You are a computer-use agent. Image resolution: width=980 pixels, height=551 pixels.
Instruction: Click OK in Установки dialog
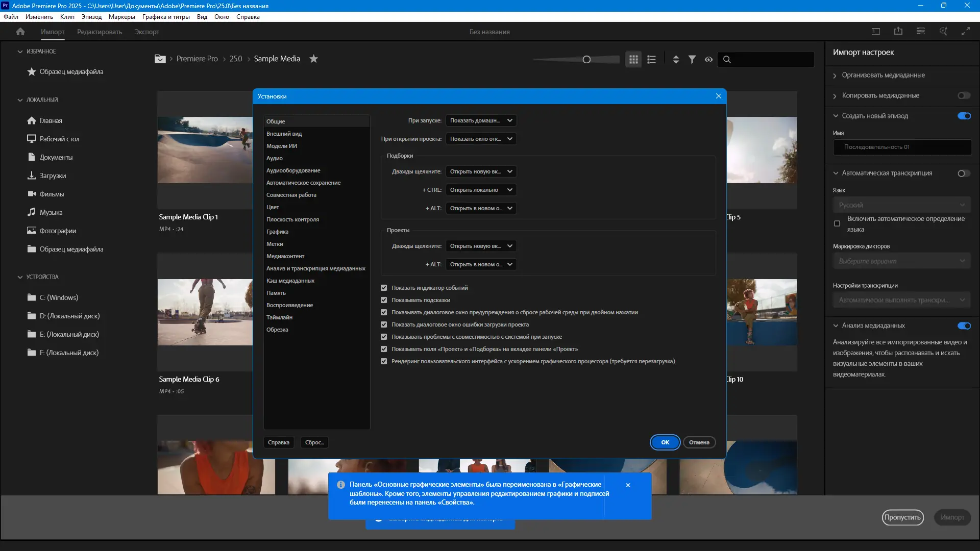[x=665, y=442]
